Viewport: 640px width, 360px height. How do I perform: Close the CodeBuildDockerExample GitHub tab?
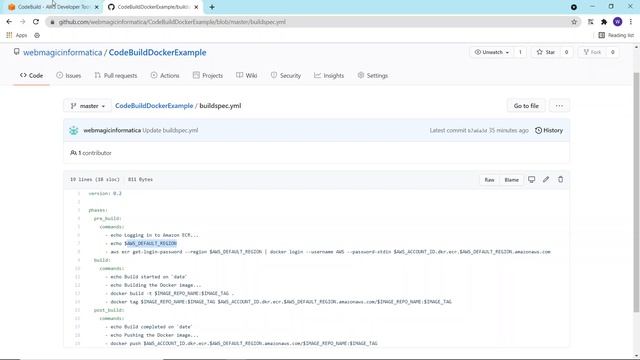[196, 7]
